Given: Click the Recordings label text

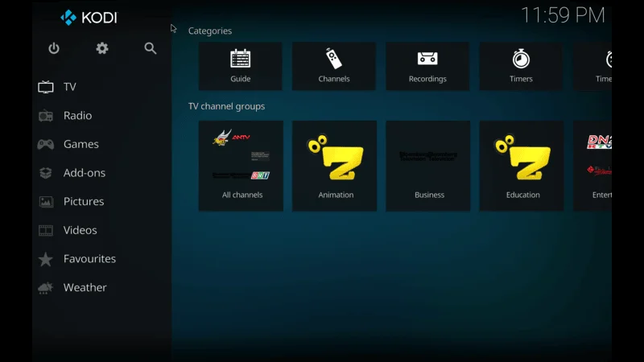Looking at the screenshot, I should click(427, 79).
